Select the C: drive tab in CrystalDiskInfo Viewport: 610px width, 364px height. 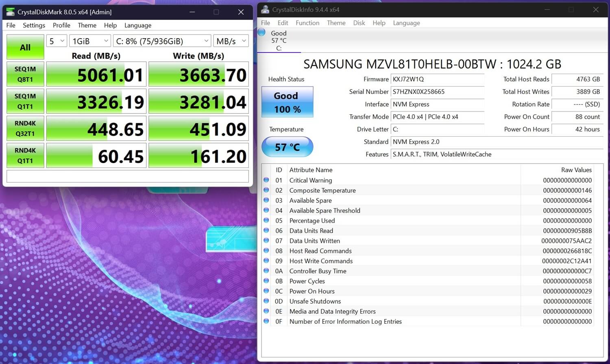(x=279, y=41)
